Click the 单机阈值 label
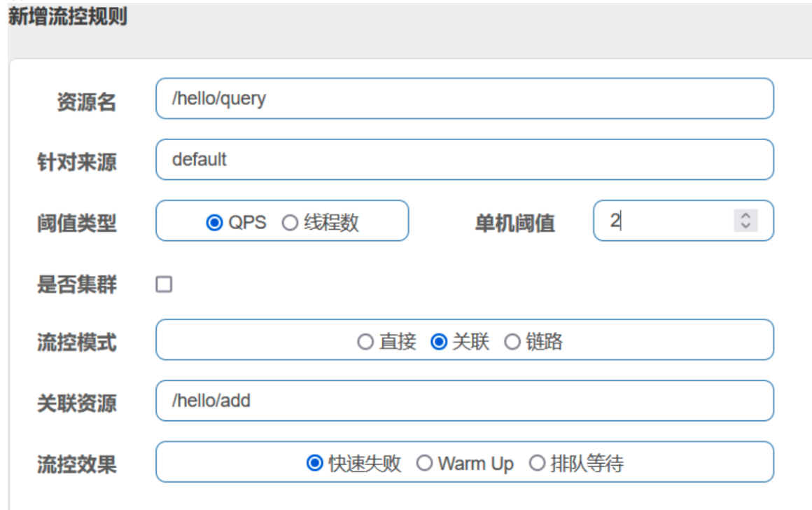The height and width of the screenshot is (510, 812). point(515,223)
